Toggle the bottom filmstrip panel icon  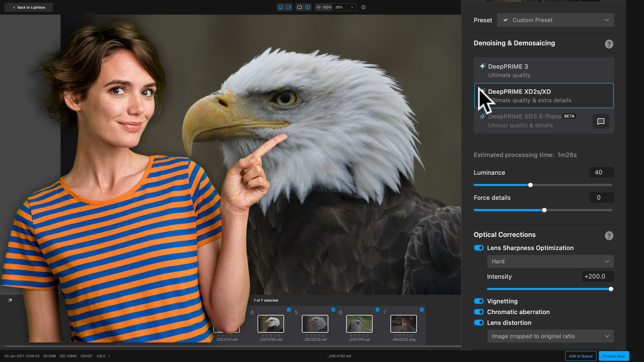280,7
